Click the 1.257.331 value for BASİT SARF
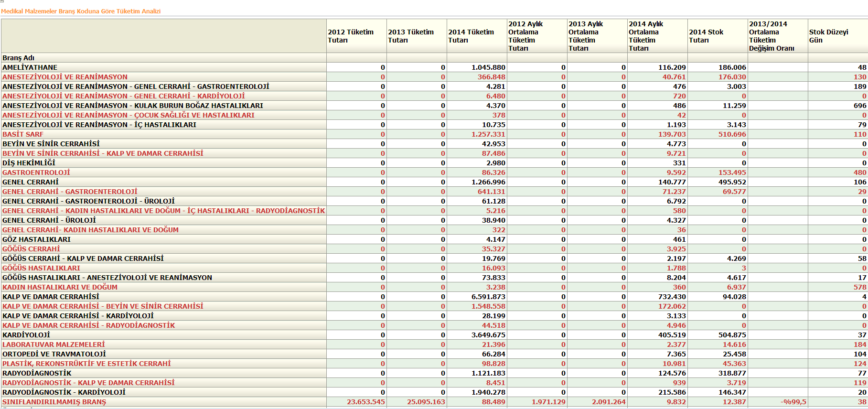 coord(488,134)
